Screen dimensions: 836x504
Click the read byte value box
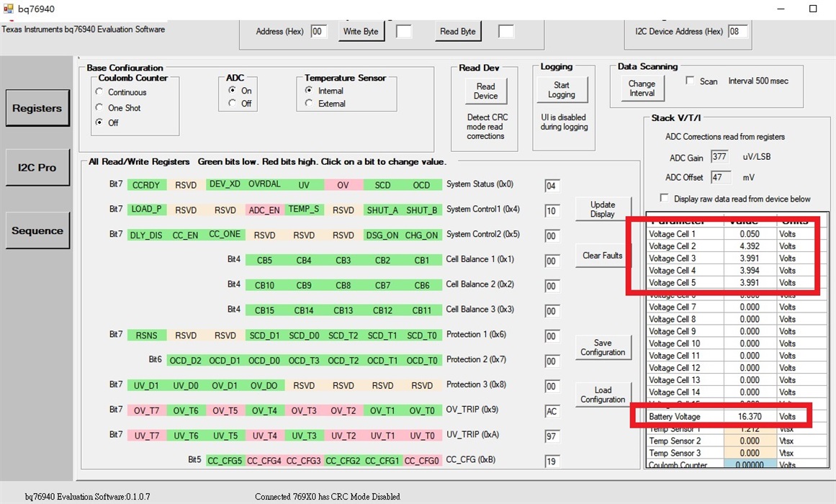coord(506,32)
